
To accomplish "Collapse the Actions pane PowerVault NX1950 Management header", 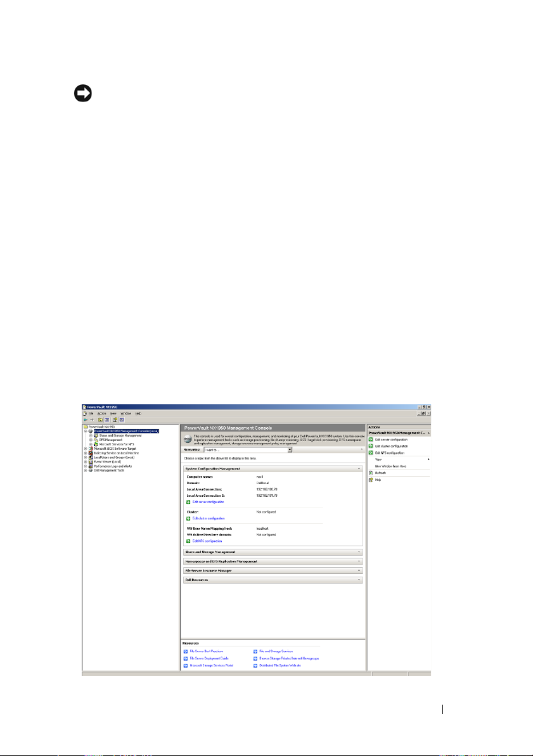I will point(428,433).
